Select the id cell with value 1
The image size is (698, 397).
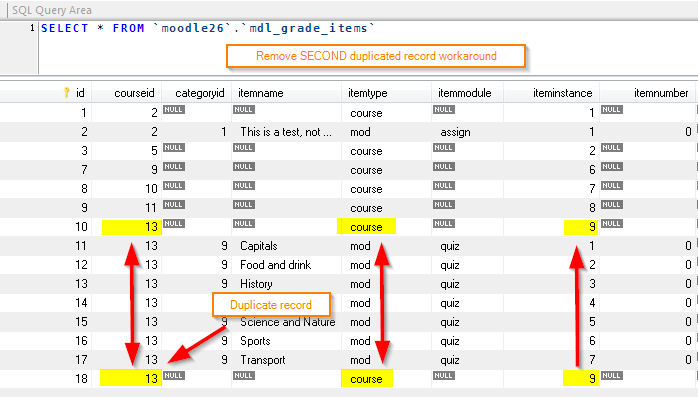[x=83, y=113]
